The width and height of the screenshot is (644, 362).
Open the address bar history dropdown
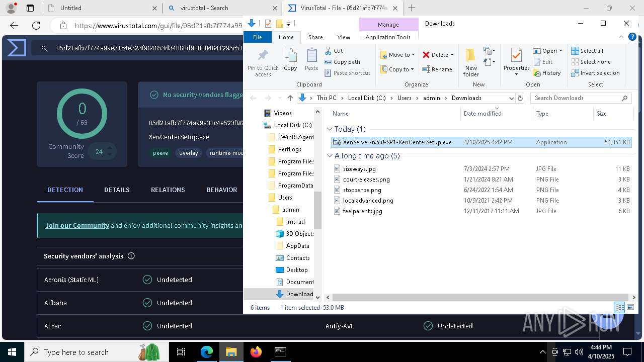(x=511, y=98)
